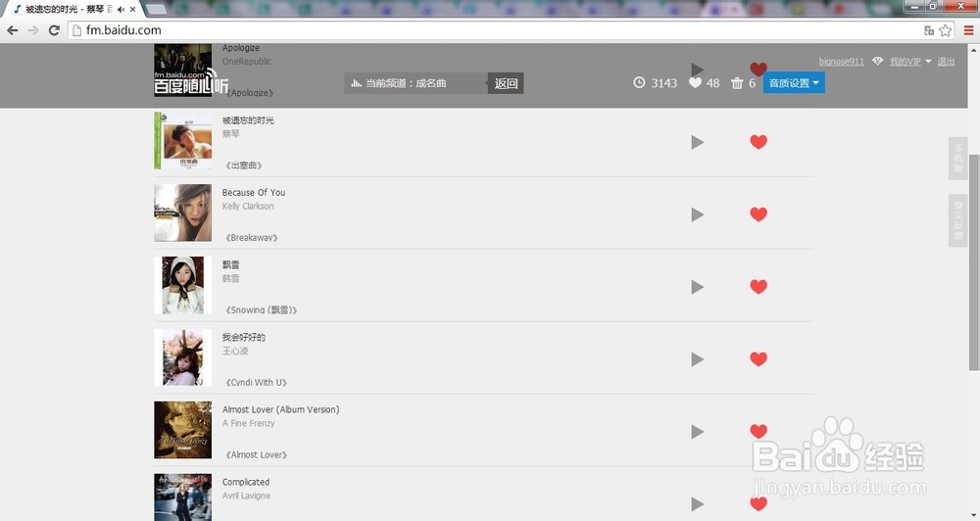Play the song 我会好好的
Image resolution: width=980 pixels, height=521 pixels.
(698, 359)
